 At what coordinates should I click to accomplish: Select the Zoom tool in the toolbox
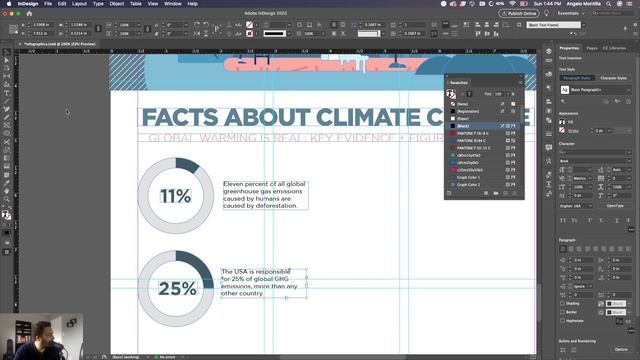click(x=7, y=199)
